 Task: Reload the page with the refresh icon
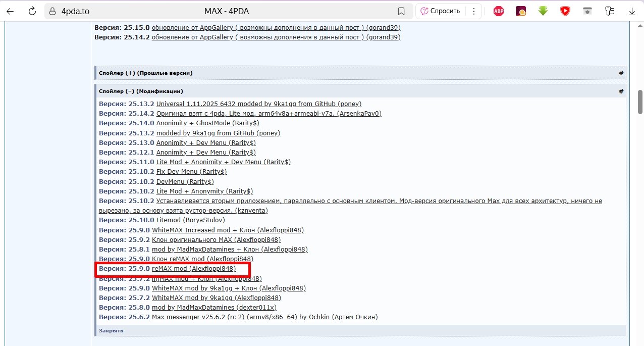[32, 11]
